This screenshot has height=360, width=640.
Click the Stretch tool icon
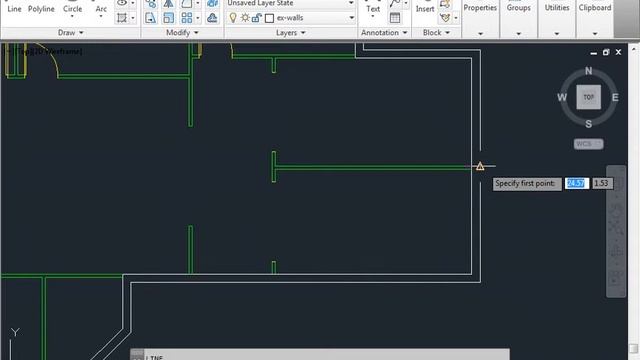click(150, 18)
